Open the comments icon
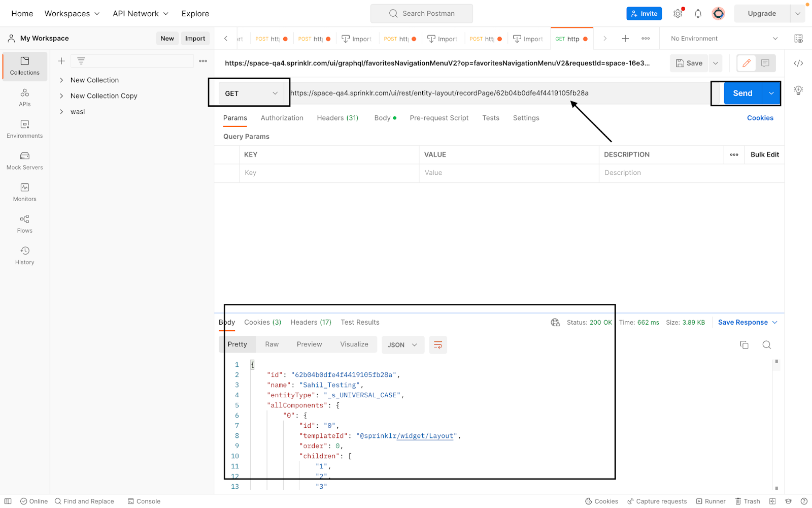812x508 pixels. pyautogui.click(x=765, y=63)
